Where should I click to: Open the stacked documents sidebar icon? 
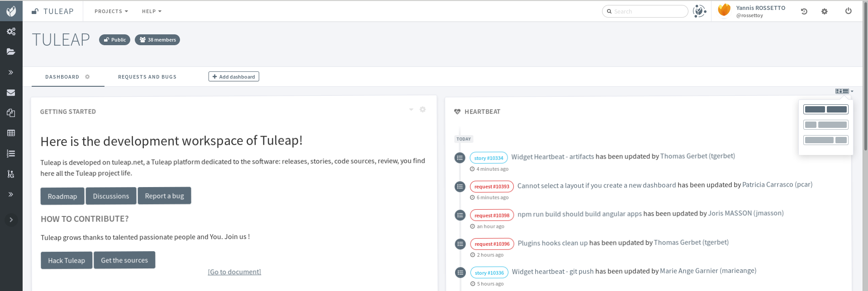tap(11, 113)
